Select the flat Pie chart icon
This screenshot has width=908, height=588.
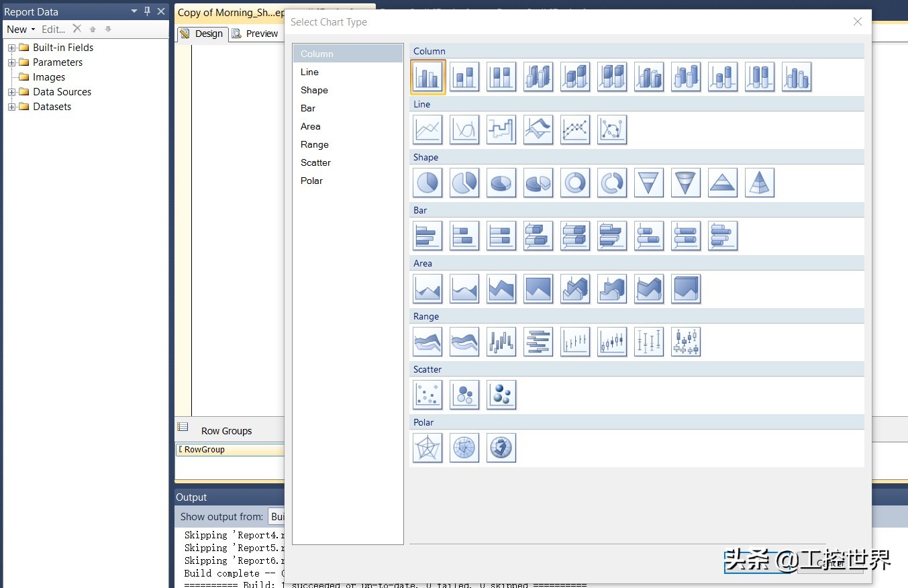(427, 183)
